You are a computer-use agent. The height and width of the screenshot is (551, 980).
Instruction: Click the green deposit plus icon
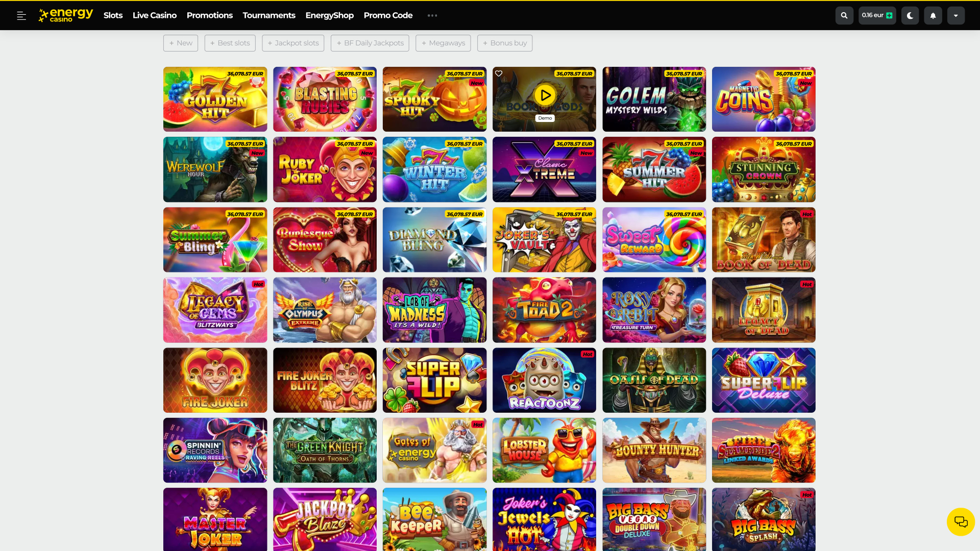point(888,15)
